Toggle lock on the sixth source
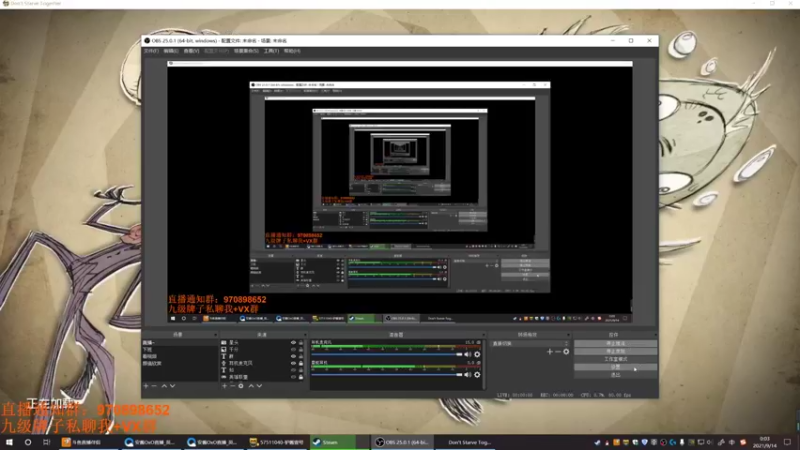 [x=301, y=377]
